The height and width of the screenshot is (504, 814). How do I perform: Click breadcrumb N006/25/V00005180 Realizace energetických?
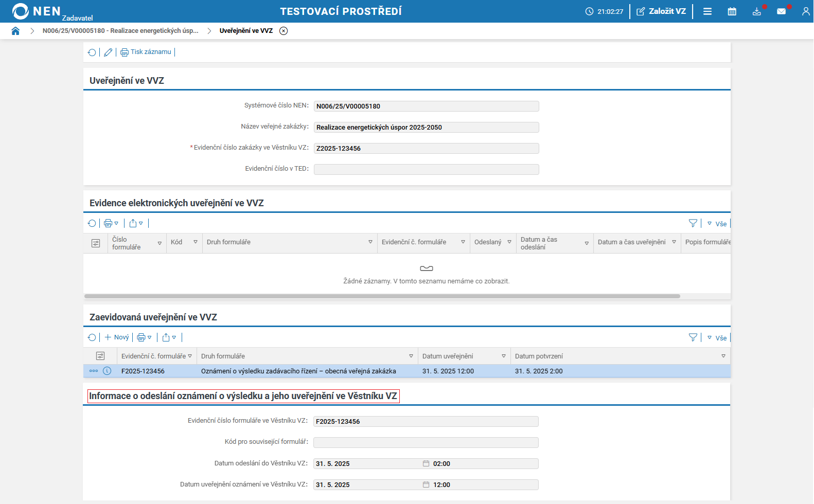120,31
